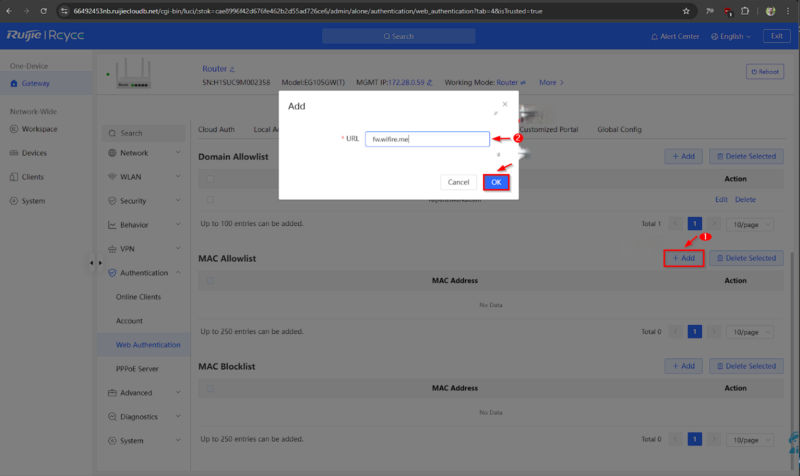Close the Add dialog with the X icon
Image resolution: width=800 pixels, height=476 pixels.
pyautogui.click(x=505, y=104)
